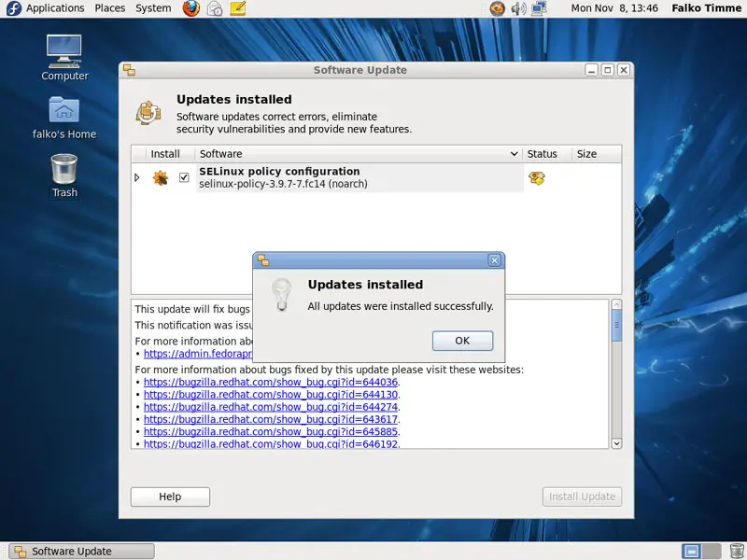Open the clock calendar Mon Nov 8
The image size is (747, 560).
pos(614,8)
